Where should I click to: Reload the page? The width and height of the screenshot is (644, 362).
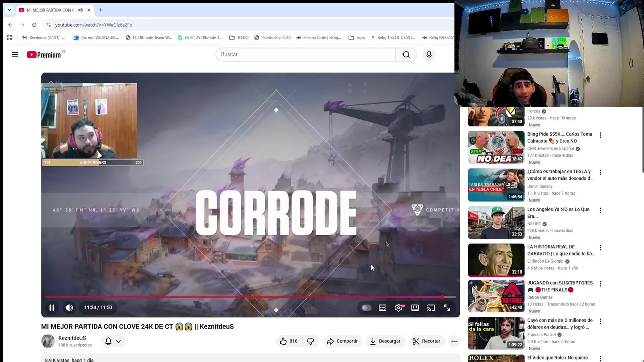34,25
